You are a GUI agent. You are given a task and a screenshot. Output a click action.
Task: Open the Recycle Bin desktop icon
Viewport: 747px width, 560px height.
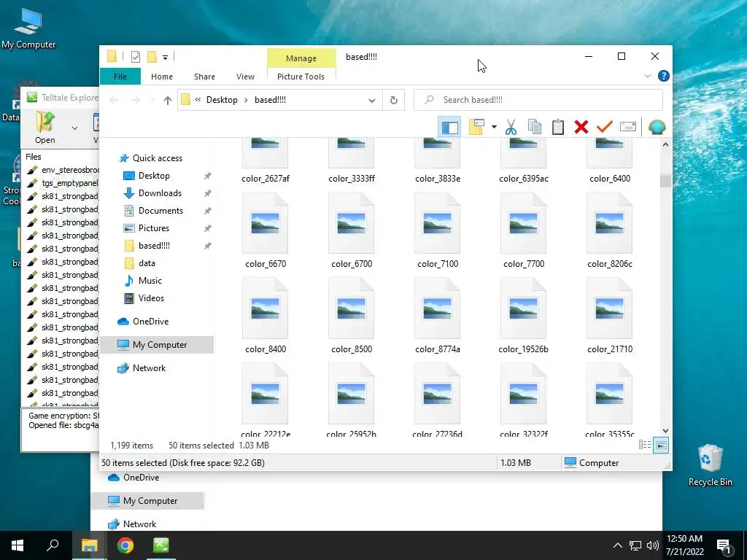coord(710,466)
